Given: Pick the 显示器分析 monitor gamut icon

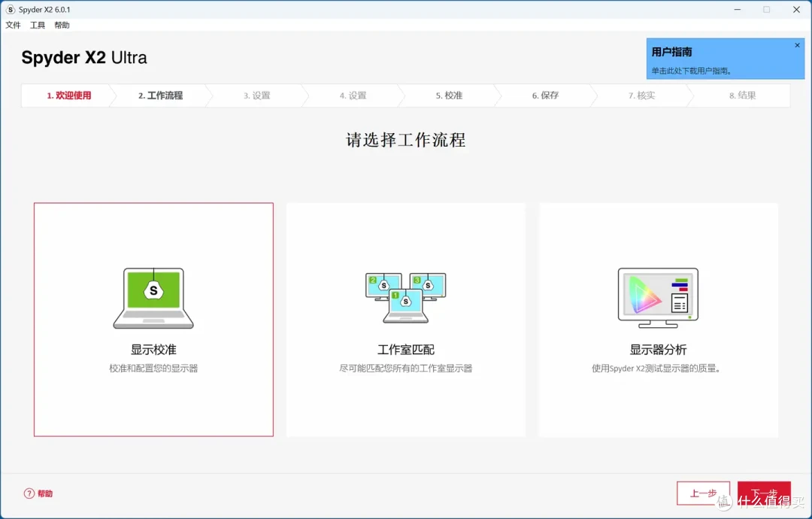Looking at the screenshot, I should pos(658,298).
